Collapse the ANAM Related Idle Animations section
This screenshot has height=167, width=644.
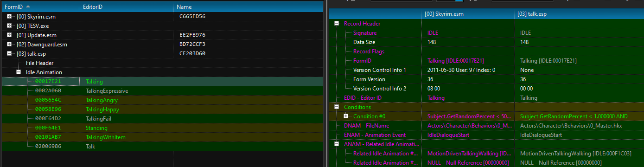click(x=337, y=144)
